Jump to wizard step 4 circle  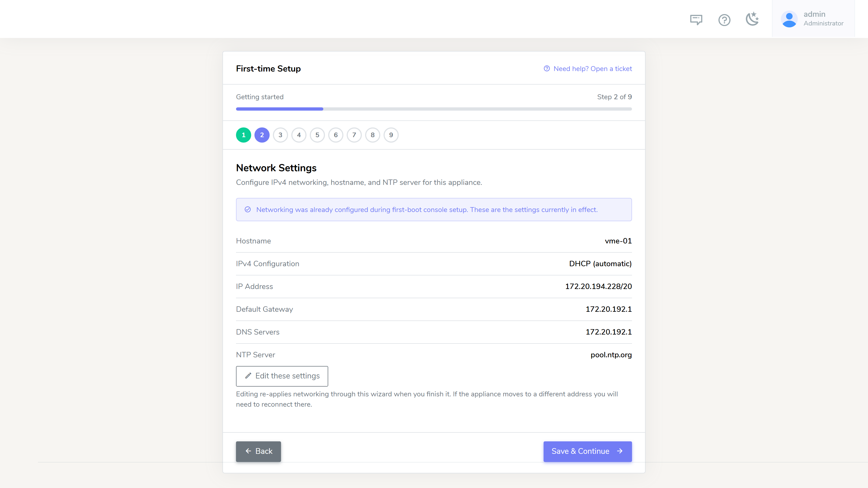pyautogui.click(x=299, y=135)
